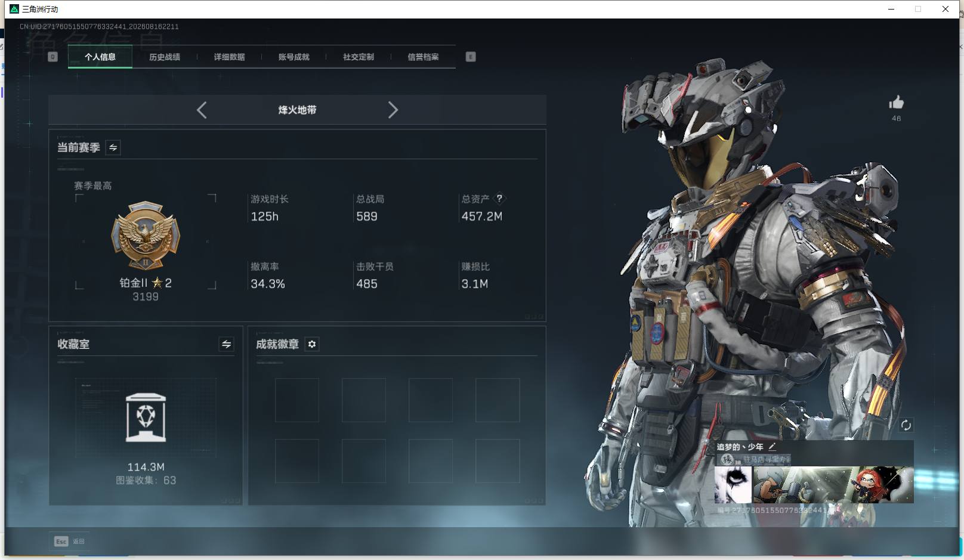Toggle the 收藏室 swap icon
This screenshot has height=560, width=964.
[x=226, y=344]
